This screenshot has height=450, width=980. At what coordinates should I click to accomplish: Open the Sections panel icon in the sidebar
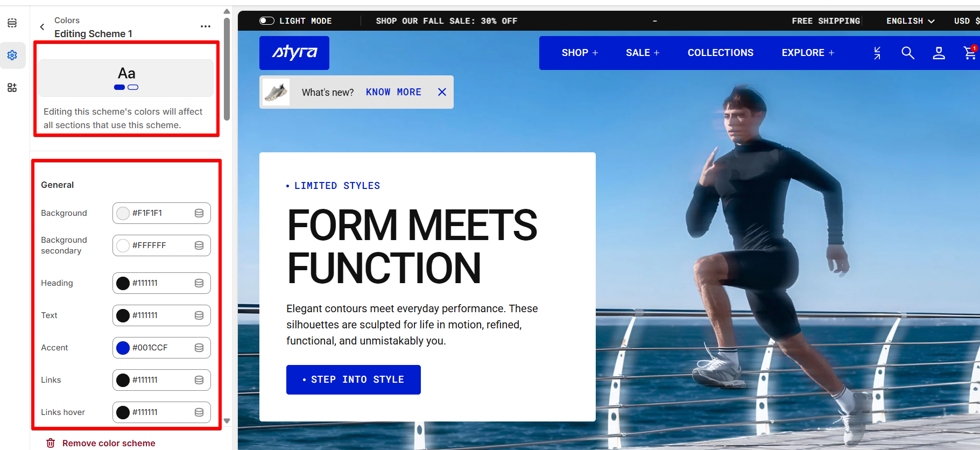pyautogui.click(x=12, y=23)
